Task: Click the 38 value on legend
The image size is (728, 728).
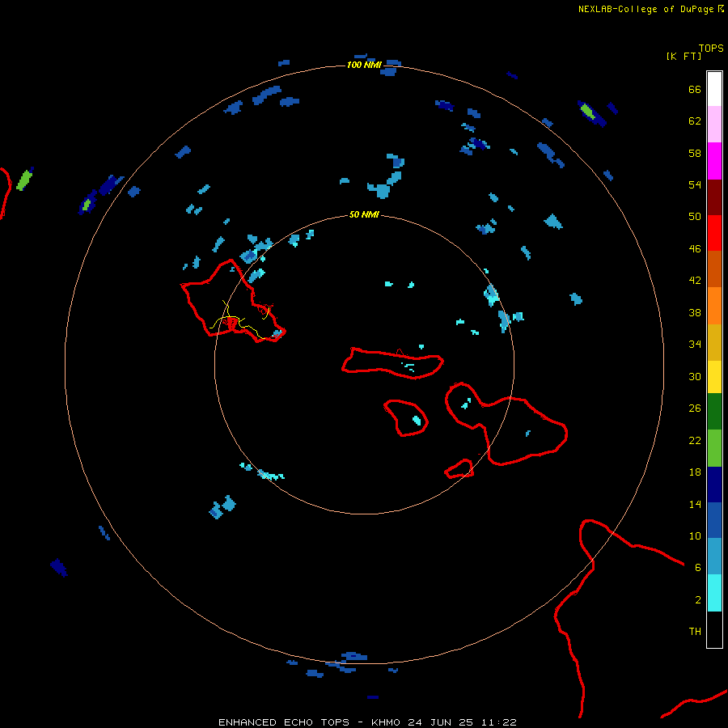Action: (695, 312)
